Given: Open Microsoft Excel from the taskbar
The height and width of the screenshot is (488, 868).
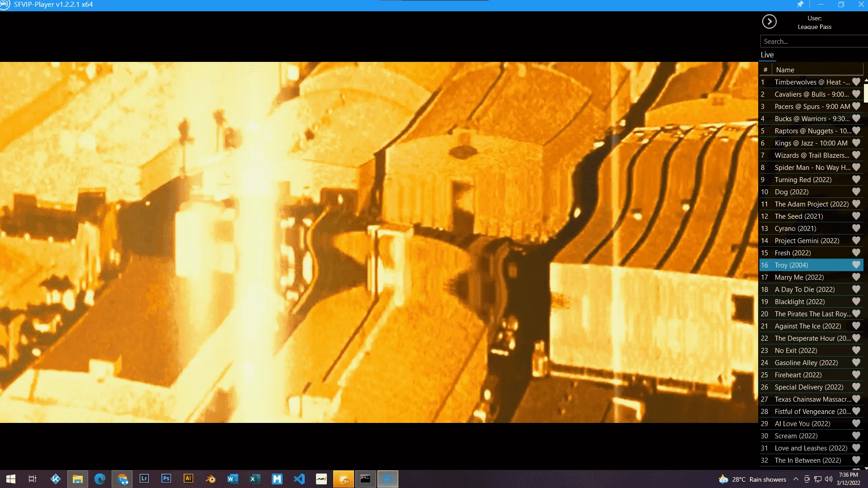Looking at the screenshot, I should [x=255, y=479].
